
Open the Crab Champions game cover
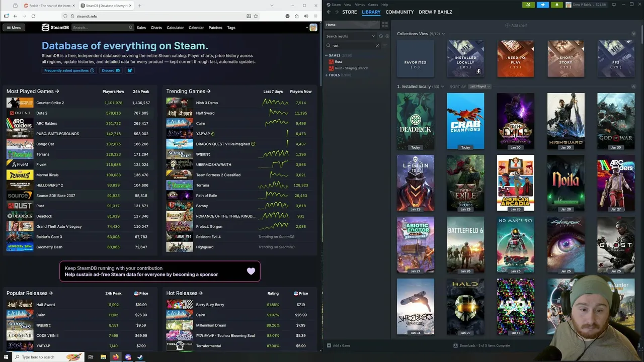click(465, 121)
